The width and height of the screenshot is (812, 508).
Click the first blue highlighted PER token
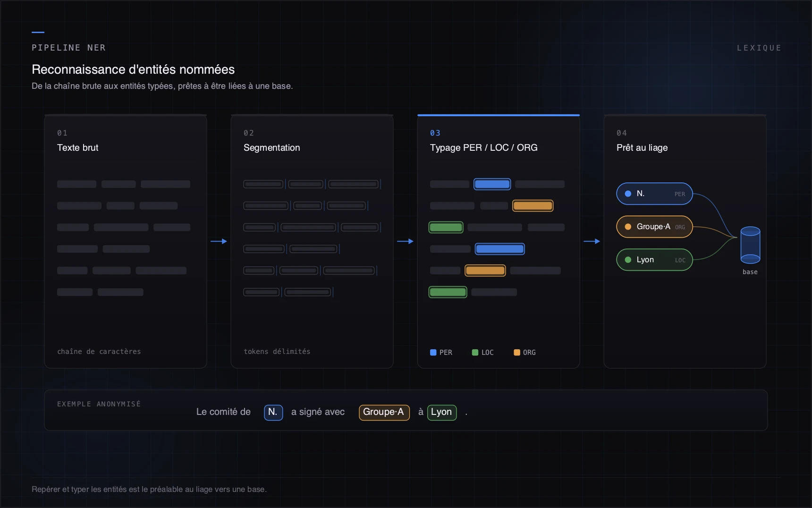click(x=492, y=184)
